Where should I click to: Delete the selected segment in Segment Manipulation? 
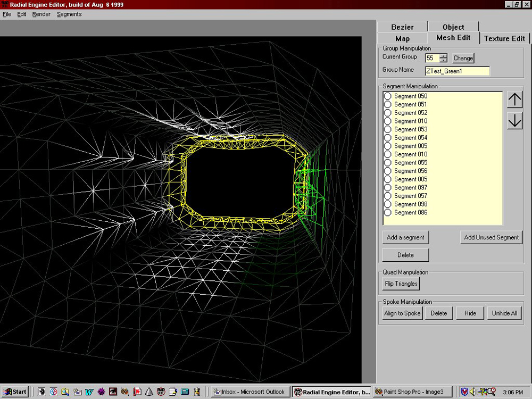(405, 255)
